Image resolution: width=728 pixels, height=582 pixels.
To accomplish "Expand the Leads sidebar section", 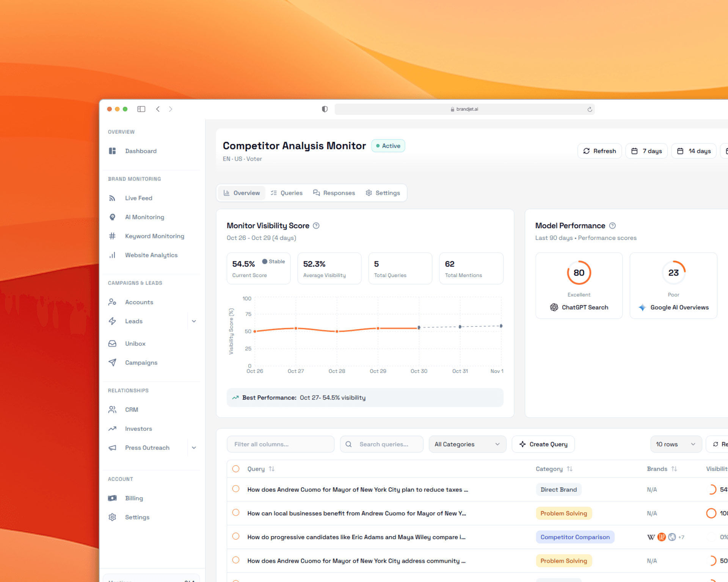I will pos(194,321).
